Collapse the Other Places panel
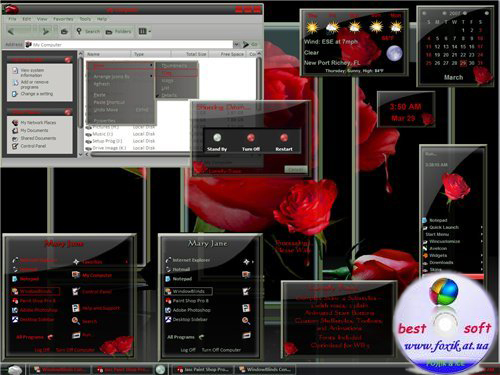 point(68,112)
